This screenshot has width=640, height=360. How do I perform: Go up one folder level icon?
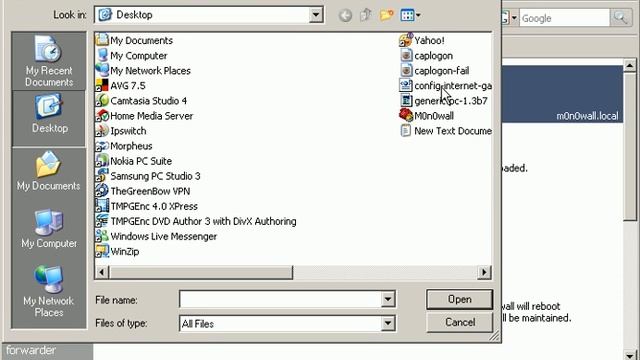coord(366,15)
